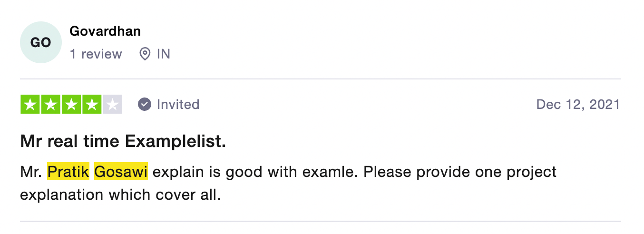The height and width of the screenshot is (234, 644).
Task: Click the third green rating star
Action: (71, 105)
